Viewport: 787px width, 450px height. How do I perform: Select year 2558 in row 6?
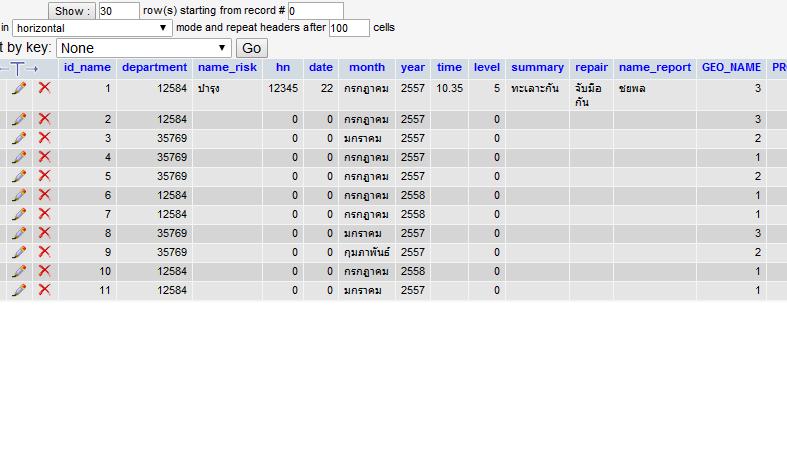point(413,195)
